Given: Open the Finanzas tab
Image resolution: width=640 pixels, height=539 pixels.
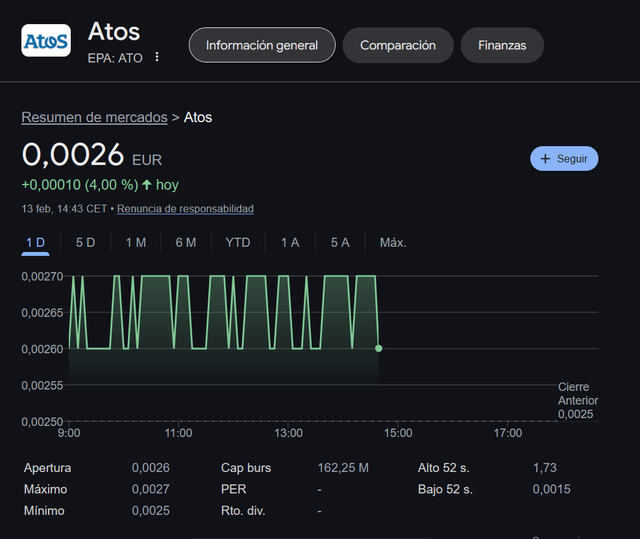Looking at the screenshot, I should point(502,45).
